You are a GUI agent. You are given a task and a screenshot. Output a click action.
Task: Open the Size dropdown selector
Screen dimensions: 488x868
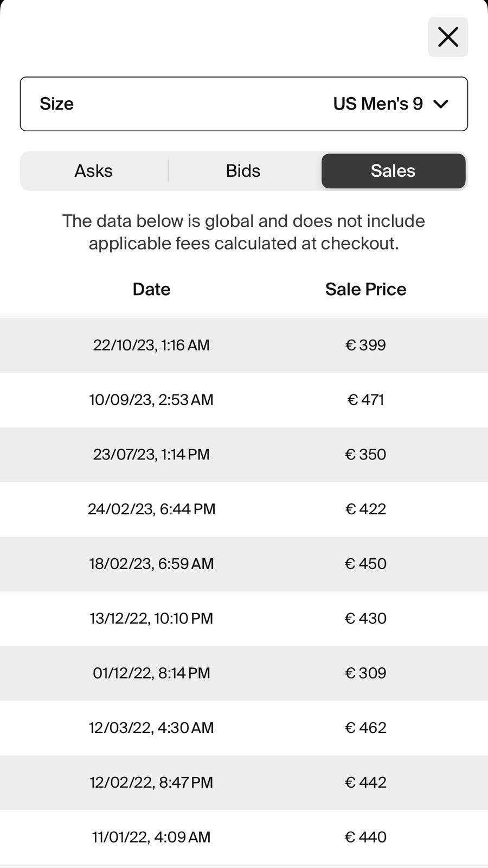[243, 104]
